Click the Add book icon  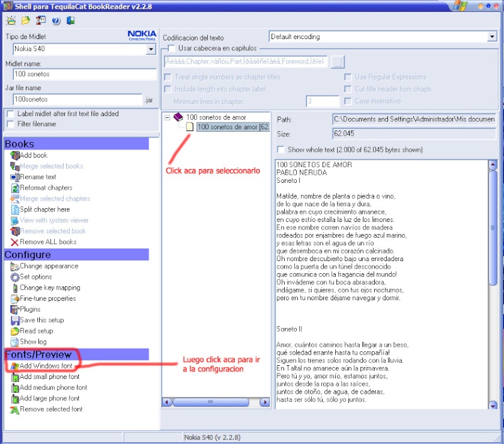point(14,155)
